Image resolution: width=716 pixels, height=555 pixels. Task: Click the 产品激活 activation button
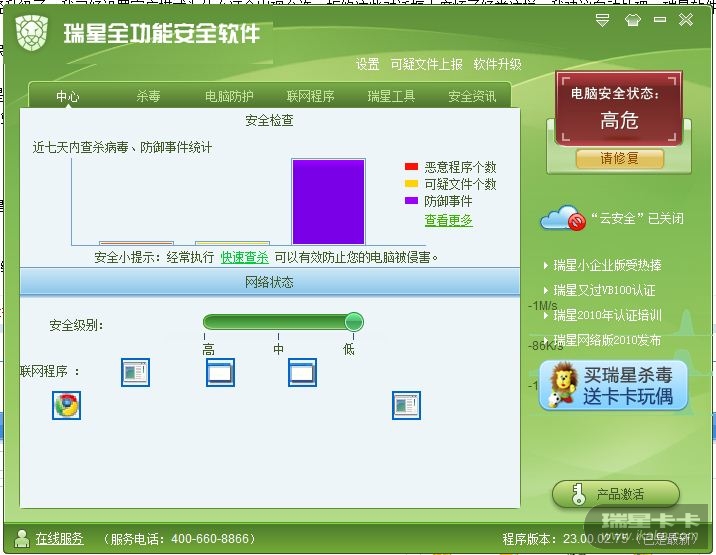point(616,494)
